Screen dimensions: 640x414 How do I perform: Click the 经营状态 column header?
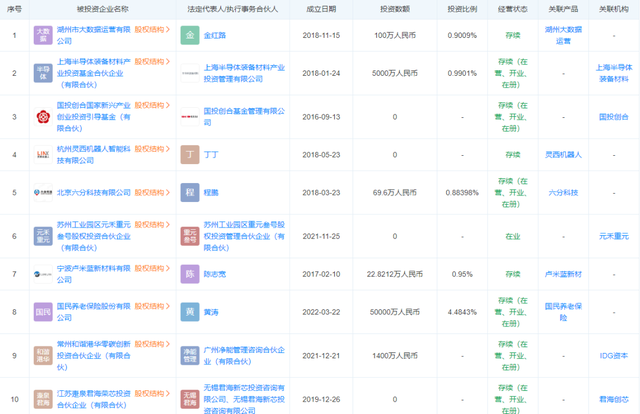pos(513,9)
